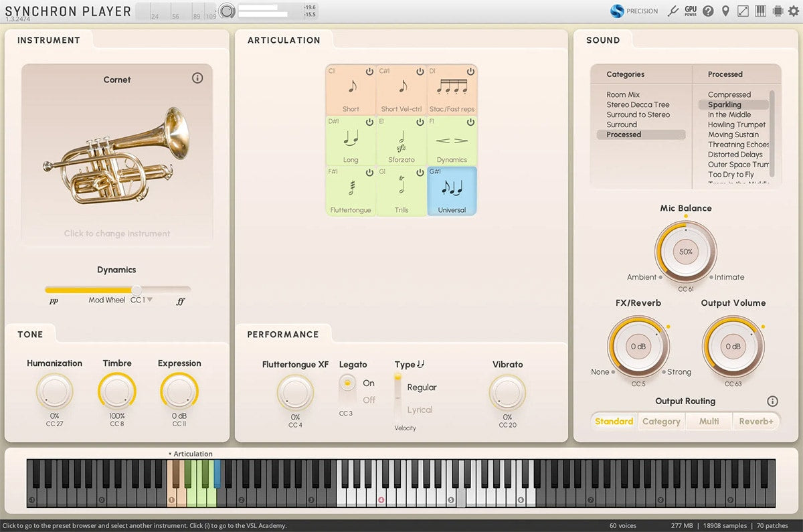
Task: Toggle power button on Stac/Fast reps articulation
Action: (470, 72)
